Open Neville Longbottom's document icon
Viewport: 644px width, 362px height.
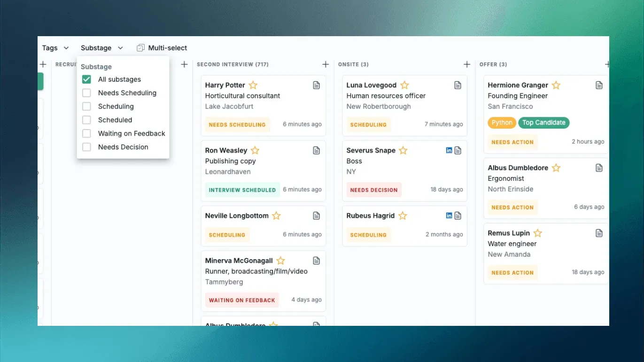click(x=317, y=216)
